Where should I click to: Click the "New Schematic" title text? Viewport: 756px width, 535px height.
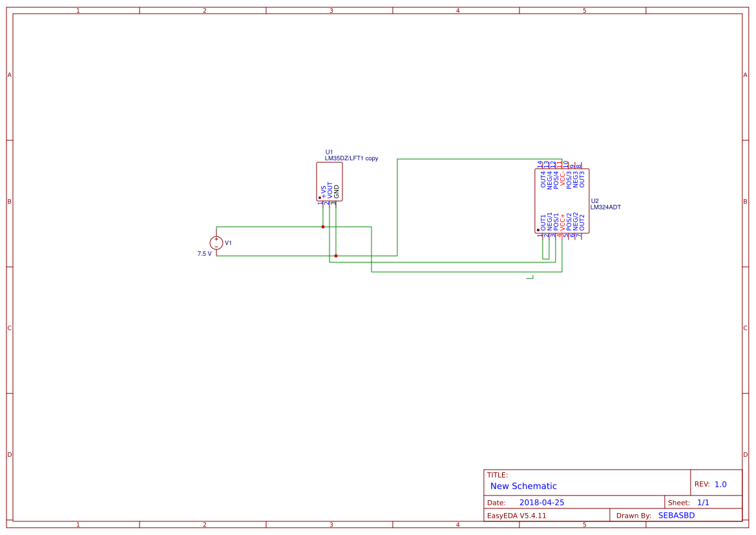(x=523, y=487)
